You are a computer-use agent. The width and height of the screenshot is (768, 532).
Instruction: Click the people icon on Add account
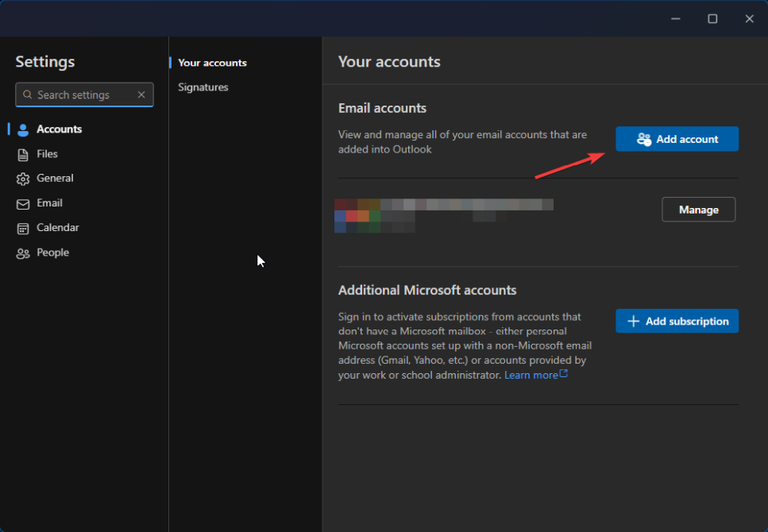(643, 139)
